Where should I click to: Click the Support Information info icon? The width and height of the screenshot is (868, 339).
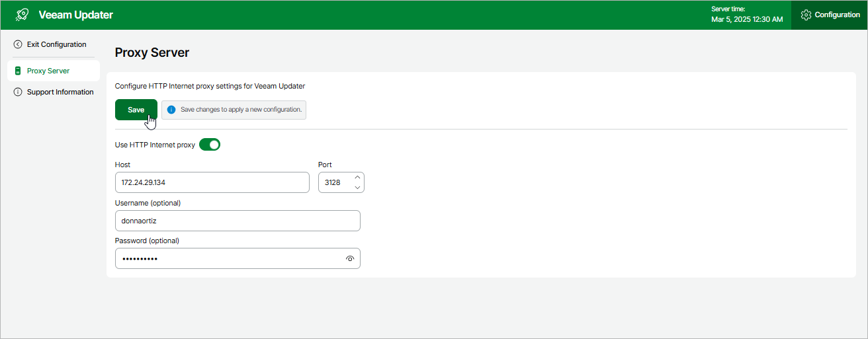[x=18, y=92]
